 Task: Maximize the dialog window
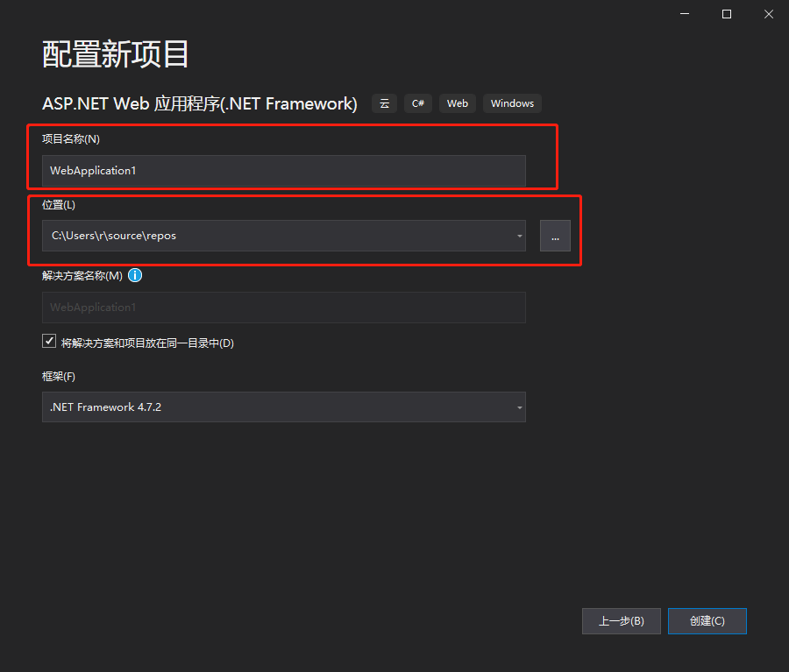coord(727,14)
